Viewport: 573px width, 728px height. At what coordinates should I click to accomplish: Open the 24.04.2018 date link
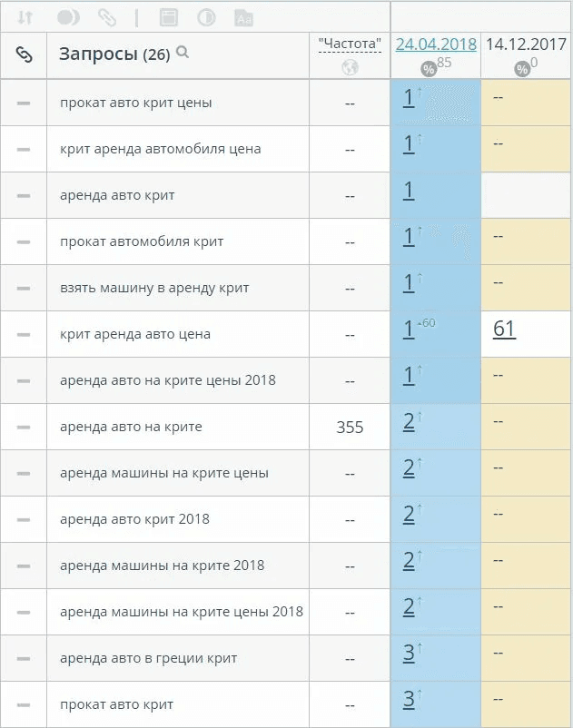coord(436,44)
